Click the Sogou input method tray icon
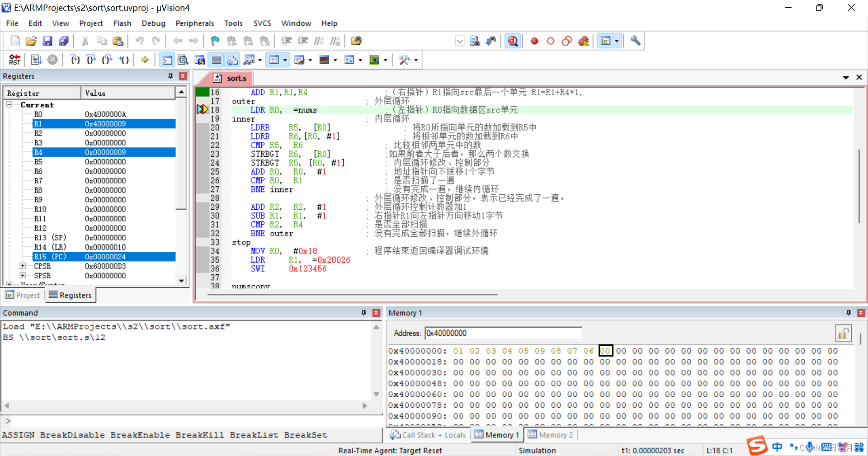868x456 pixels. coord(757,446)
